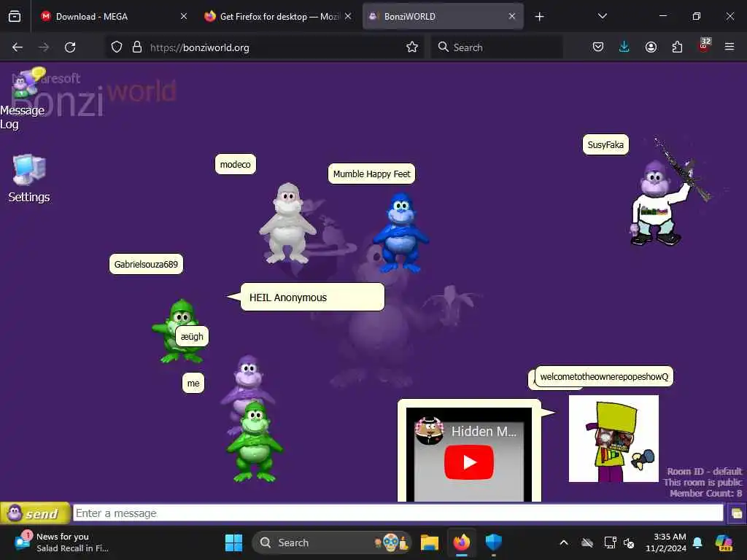Click the send button
The image size is (747, 560).
[x=35, y=513]
